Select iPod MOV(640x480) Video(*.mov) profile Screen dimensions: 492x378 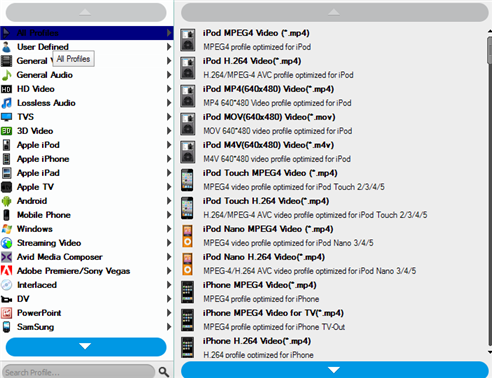[333, 124]
